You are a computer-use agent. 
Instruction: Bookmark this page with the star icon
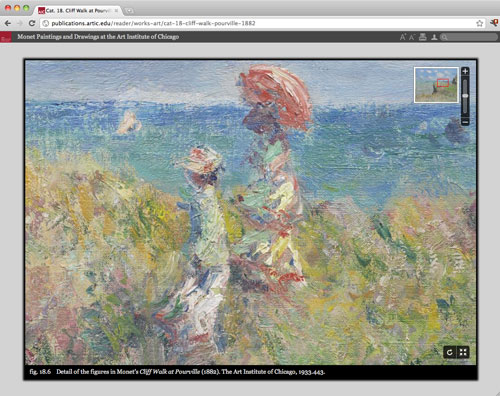tap(479, 23)
